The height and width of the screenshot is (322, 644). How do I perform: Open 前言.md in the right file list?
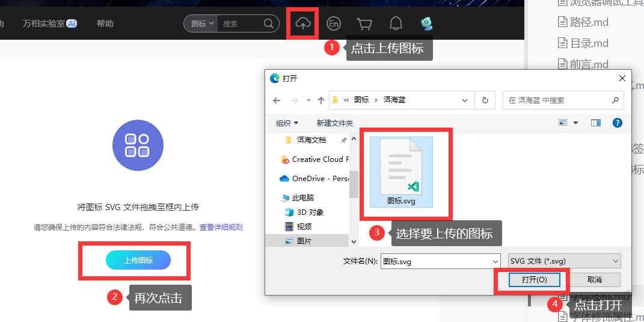click(583, 64)
